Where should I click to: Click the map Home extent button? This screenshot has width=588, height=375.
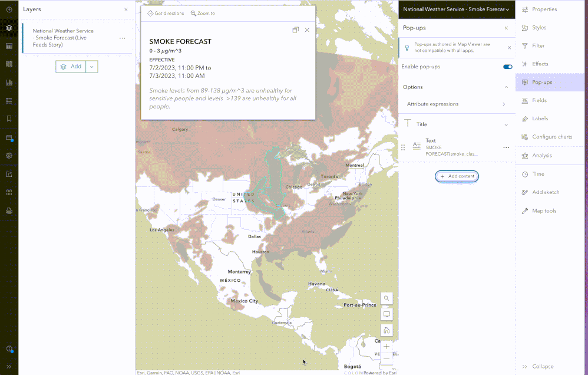click(x=387, y=330)
